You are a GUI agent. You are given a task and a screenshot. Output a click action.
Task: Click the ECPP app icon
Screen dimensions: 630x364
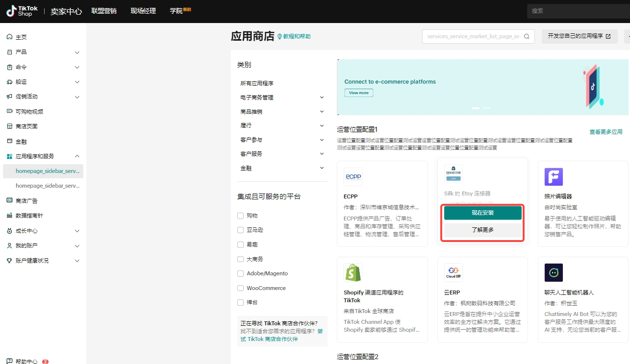click(x=353, y=177)
